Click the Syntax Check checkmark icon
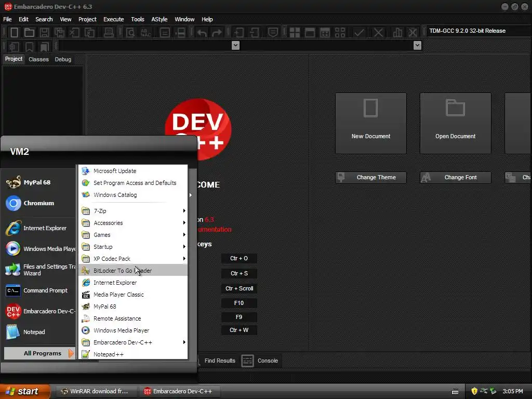 [x=359, y=33]
